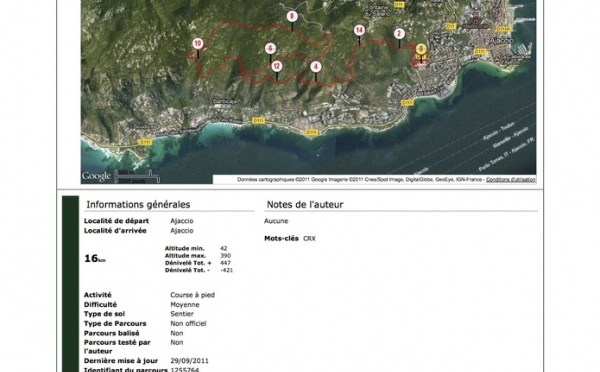Click the Ajaccio departure locality value
This screenshot has height=372, width=600.
click(x=182, y=221)
